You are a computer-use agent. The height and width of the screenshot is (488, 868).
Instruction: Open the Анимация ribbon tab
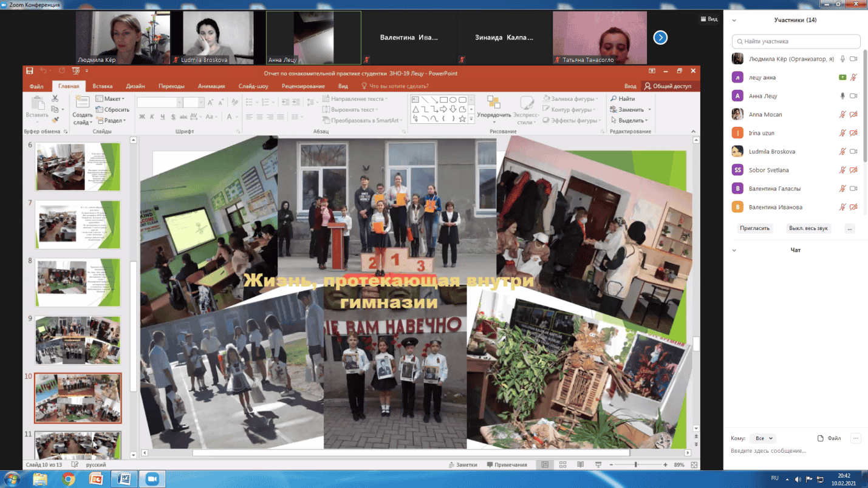pyautogui.click(x=211, y=86)
